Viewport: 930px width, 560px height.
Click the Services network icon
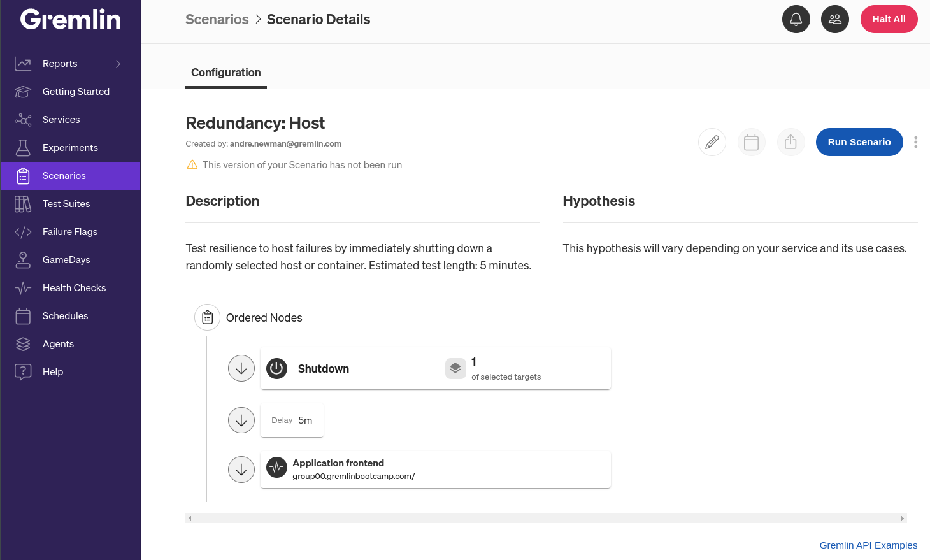23,120
